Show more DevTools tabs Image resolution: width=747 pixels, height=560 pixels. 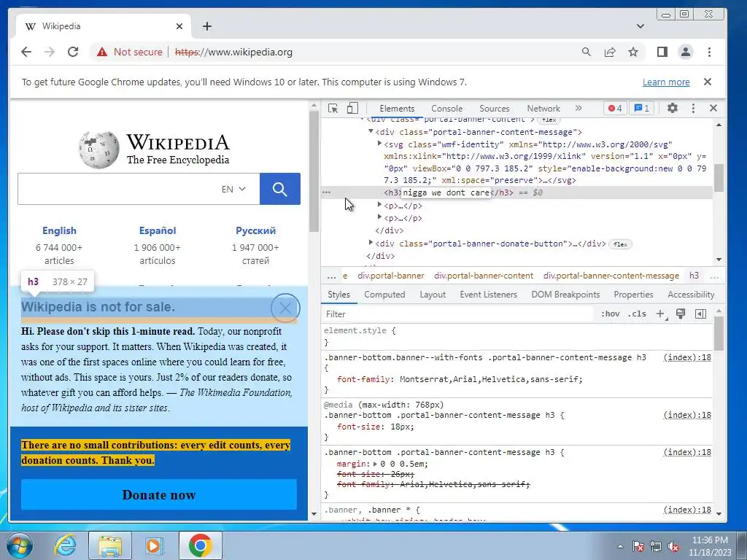pos(578,108)
